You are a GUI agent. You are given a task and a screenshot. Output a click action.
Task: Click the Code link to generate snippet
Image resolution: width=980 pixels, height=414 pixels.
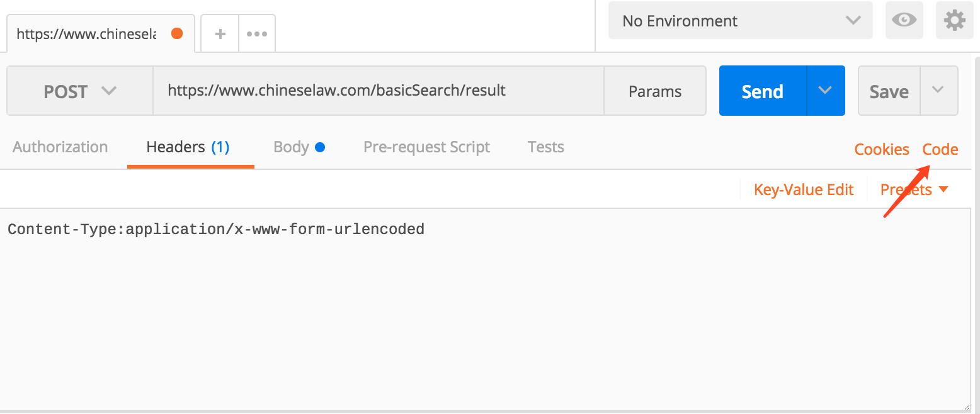tap(940, 150)
